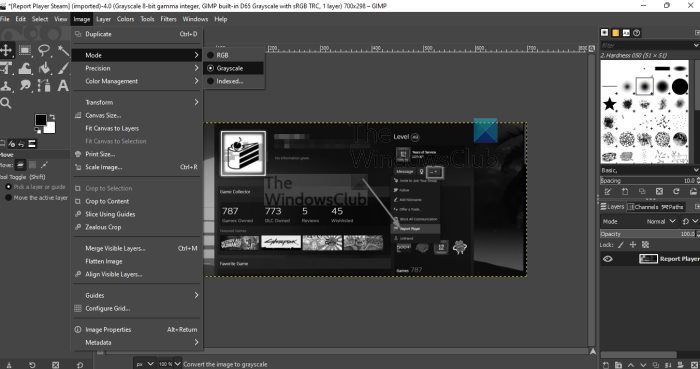Select the Zoom magnifier tool
Image resolution: width=700 pixels, height=369 pixels.
[6, 103]
